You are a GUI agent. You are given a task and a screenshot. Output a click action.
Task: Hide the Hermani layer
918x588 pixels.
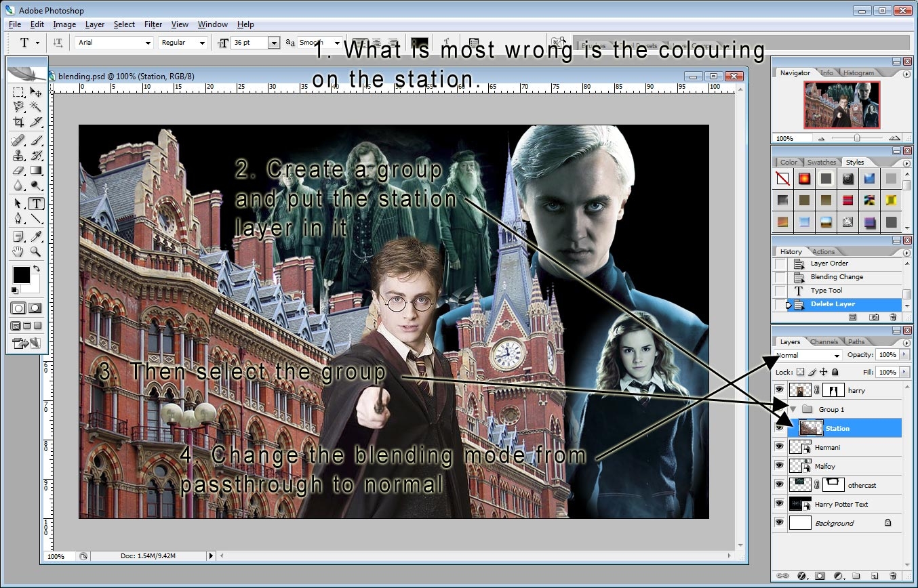(779, 447)
